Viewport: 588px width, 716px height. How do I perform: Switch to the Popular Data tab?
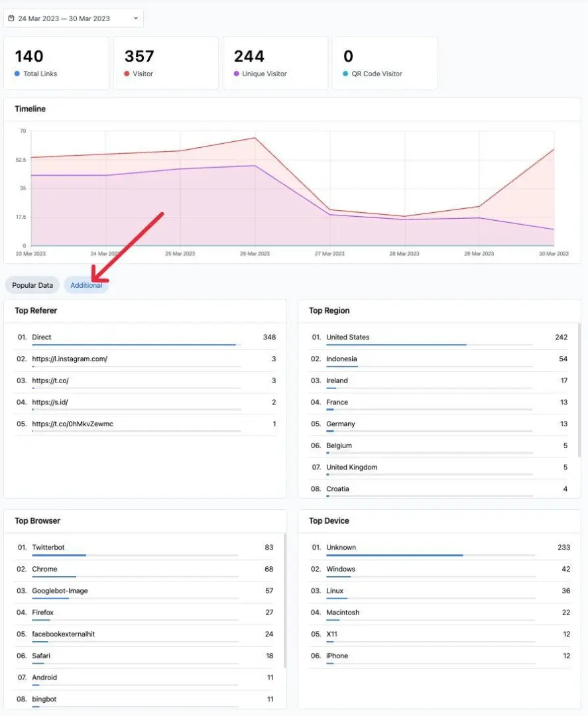tap(32, 285)
